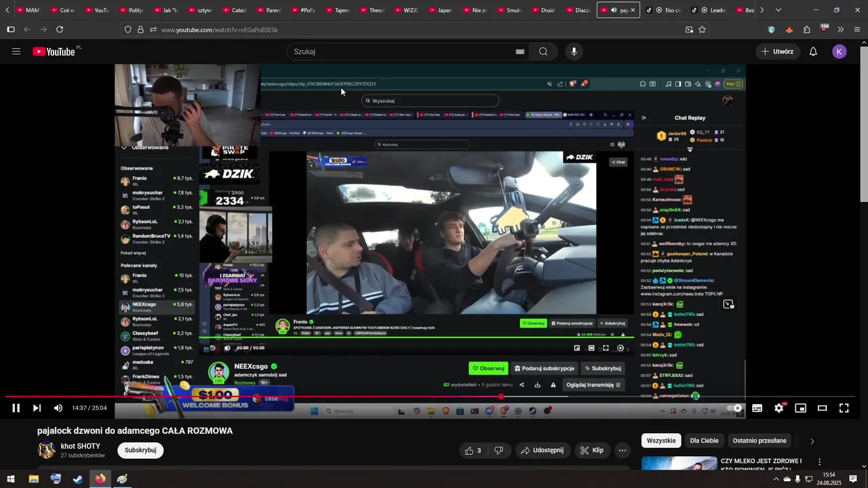Pause the video

coord(16,408)
